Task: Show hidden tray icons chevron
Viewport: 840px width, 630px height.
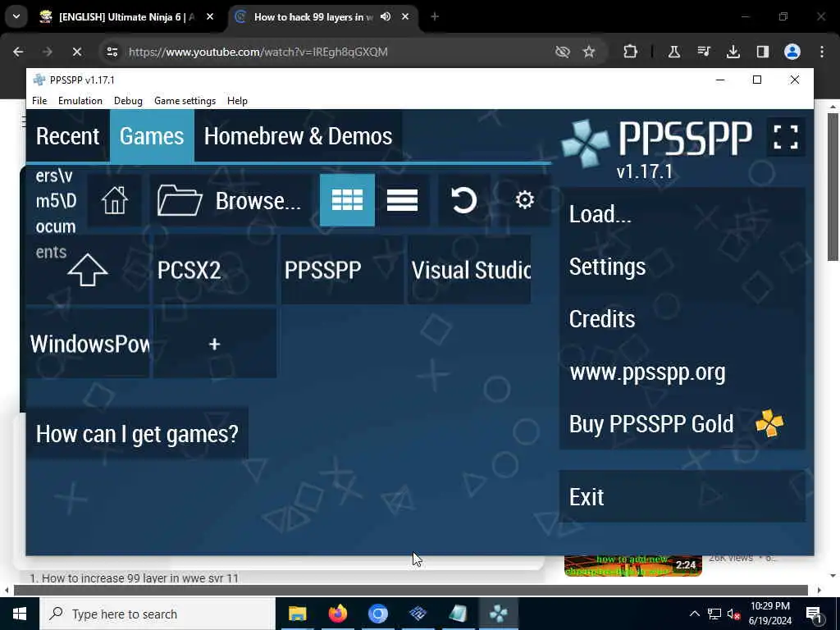Action: tap(694, 614)
